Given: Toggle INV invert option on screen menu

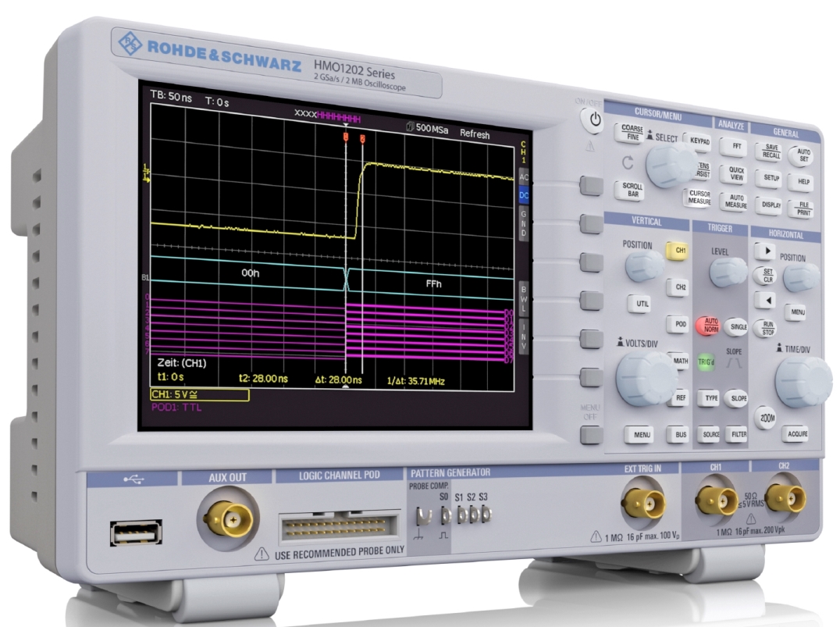Looking at the screenshot, I should tap(523, 337).
